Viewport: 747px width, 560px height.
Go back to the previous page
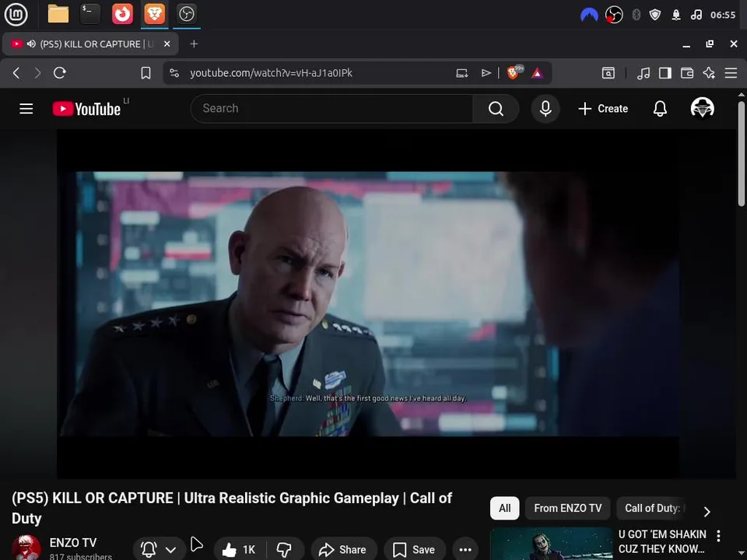[16, 73]
